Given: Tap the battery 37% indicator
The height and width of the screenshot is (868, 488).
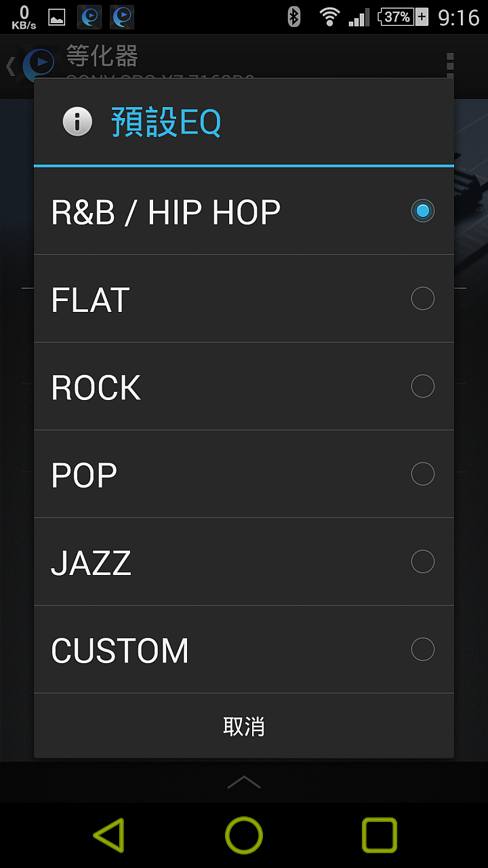Looking at the screenshot, I should pos(403,16).
